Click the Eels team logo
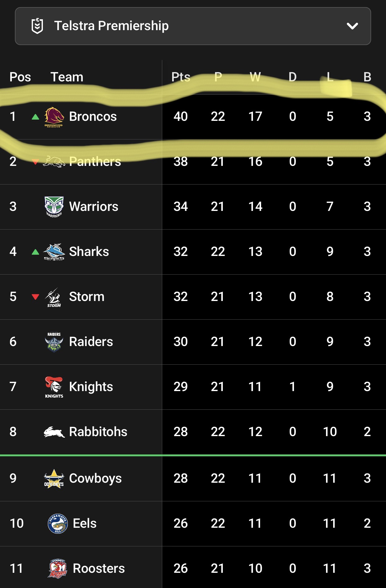The width and height of the screenshot is (386, 588). click(58, 524)
